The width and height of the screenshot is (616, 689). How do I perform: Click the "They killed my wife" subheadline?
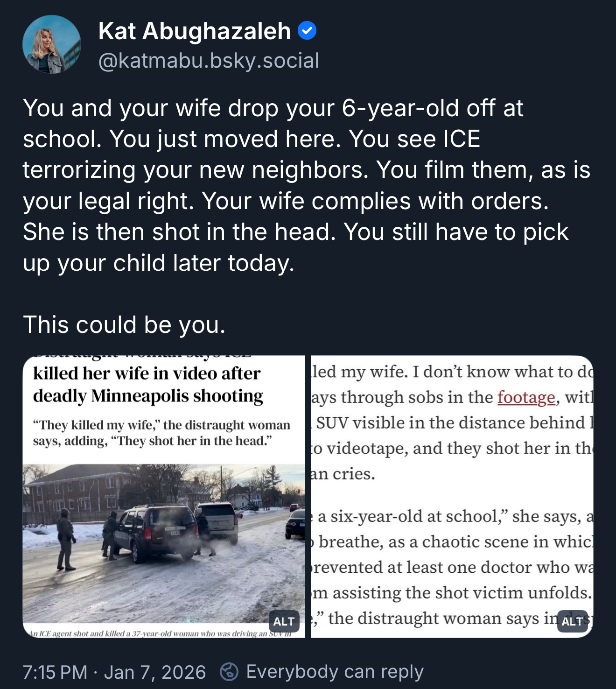pos(161,433)
